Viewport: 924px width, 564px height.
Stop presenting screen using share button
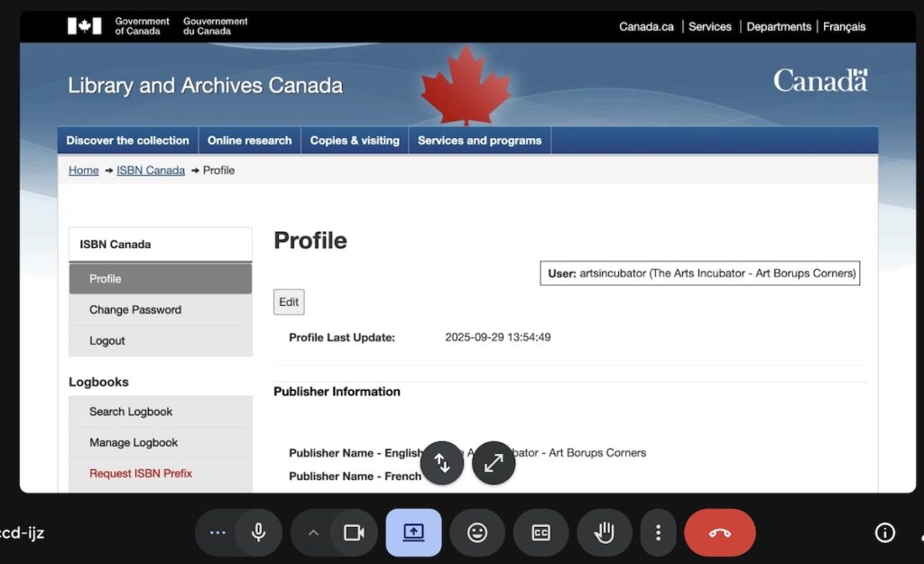413,532
